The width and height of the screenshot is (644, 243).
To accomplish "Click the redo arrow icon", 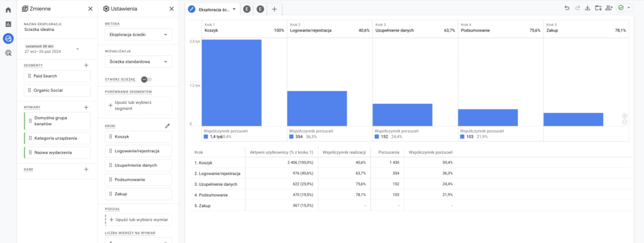I will pyautogui.click(x=577, y=8).
